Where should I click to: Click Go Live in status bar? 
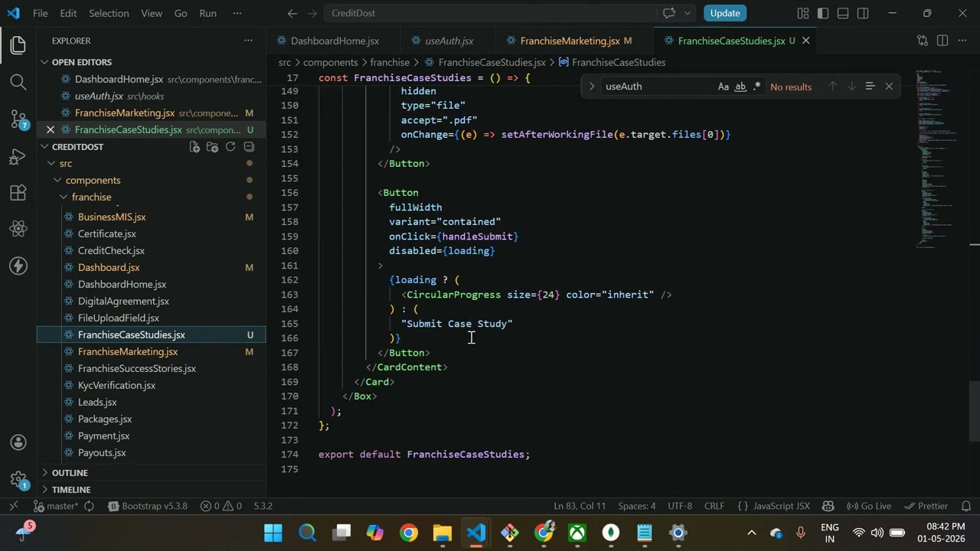point(868,506)
